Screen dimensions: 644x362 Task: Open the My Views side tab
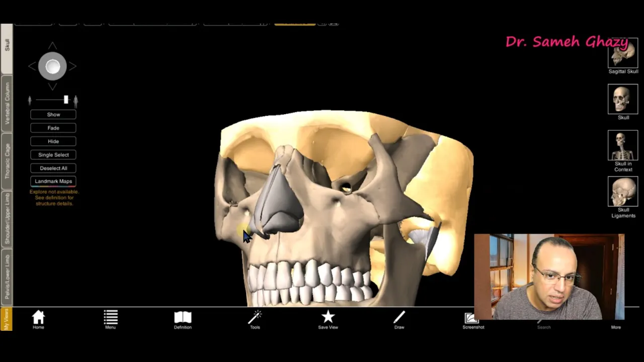point(6,319)
